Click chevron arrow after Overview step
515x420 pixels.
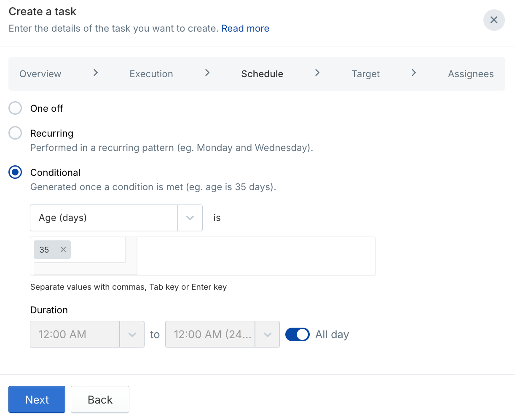tap(96, 73)
